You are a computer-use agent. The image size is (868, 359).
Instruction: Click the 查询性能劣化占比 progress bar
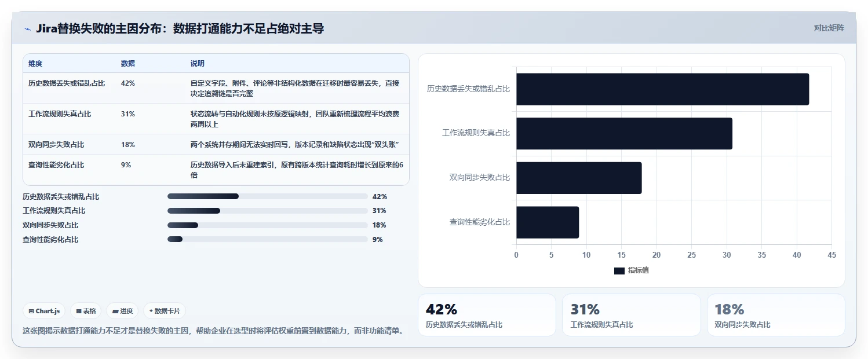[x=268, y=239]
